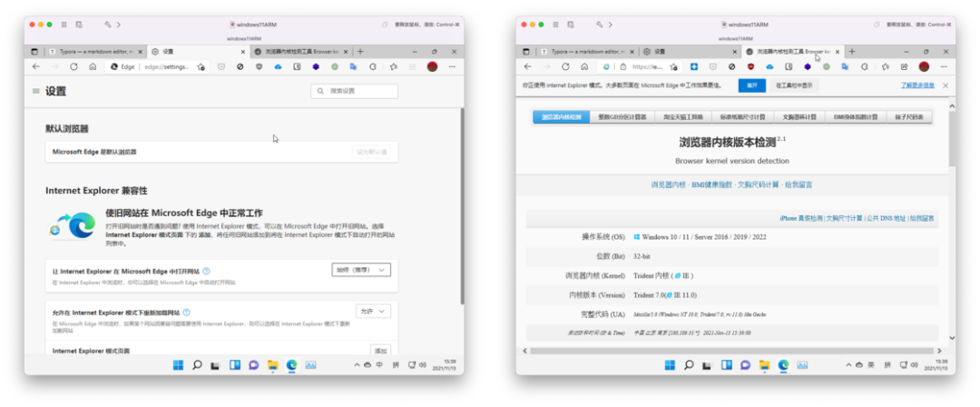Go home in right Edge window
The width and height of the screenshot is (980, 407).
[584, 66]
